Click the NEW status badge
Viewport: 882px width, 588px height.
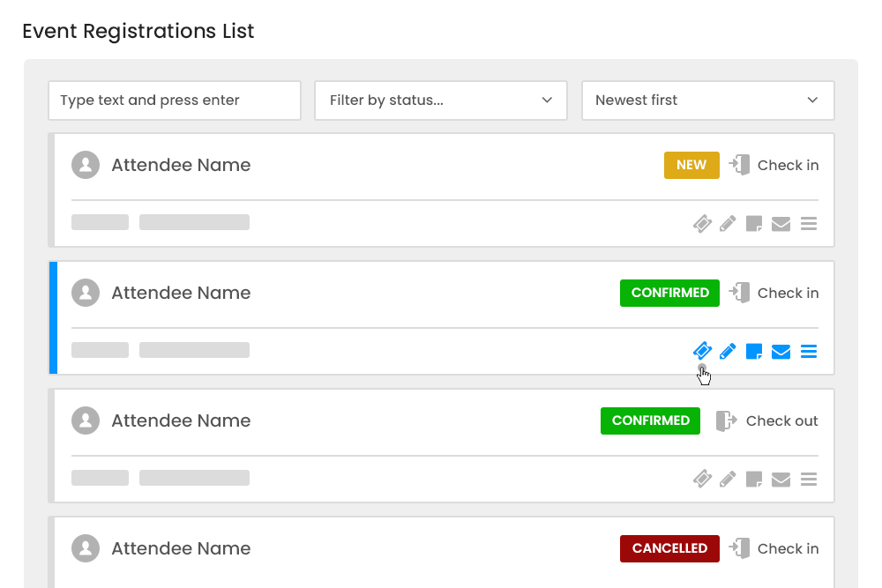click(x=691, y=165)
